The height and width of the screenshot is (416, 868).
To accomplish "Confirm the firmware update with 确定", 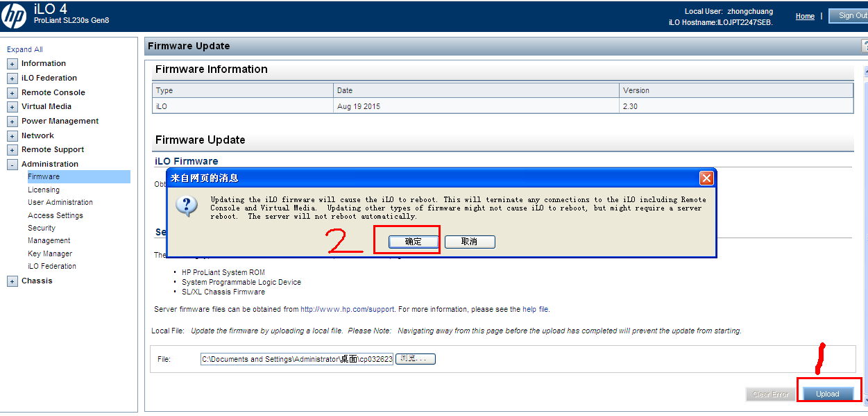I will 413,242.
